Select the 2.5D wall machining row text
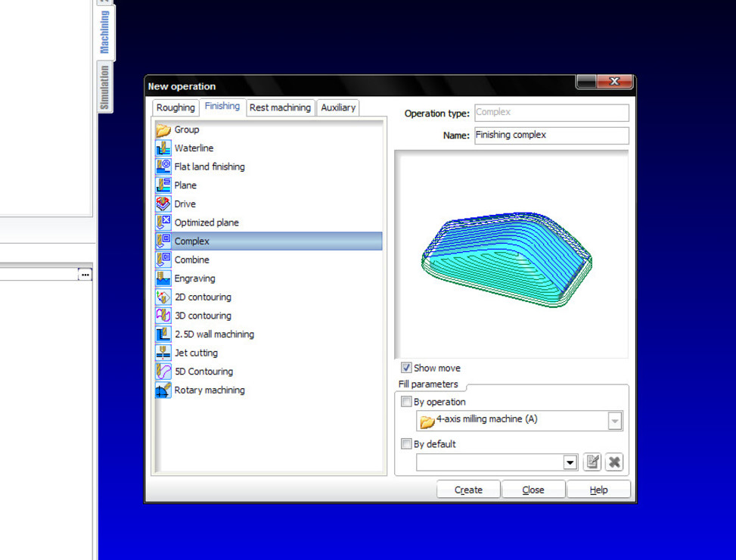Viewport: 736px width, 560px height. click(x=215, y=334)
